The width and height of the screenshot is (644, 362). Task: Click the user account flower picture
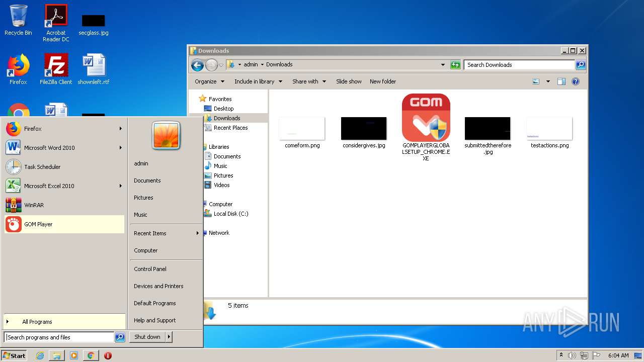[166, 136]
